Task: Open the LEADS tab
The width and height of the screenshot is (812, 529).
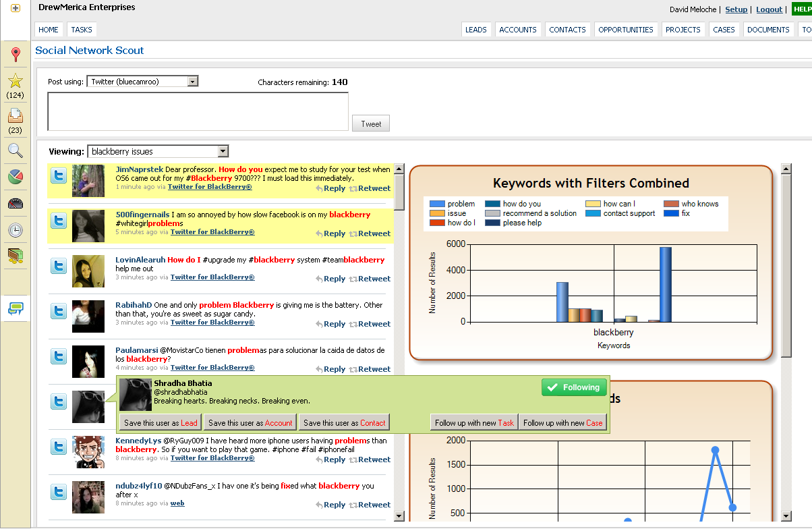Action: point(476,30)
